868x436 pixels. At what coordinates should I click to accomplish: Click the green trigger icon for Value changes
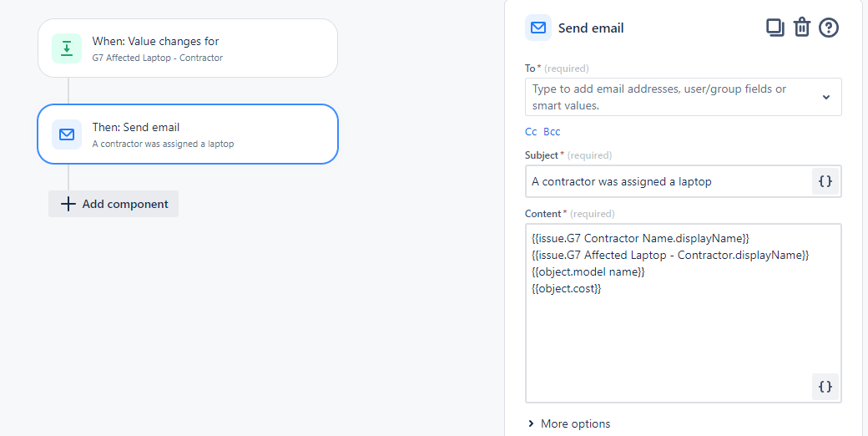tap(67, 48)
